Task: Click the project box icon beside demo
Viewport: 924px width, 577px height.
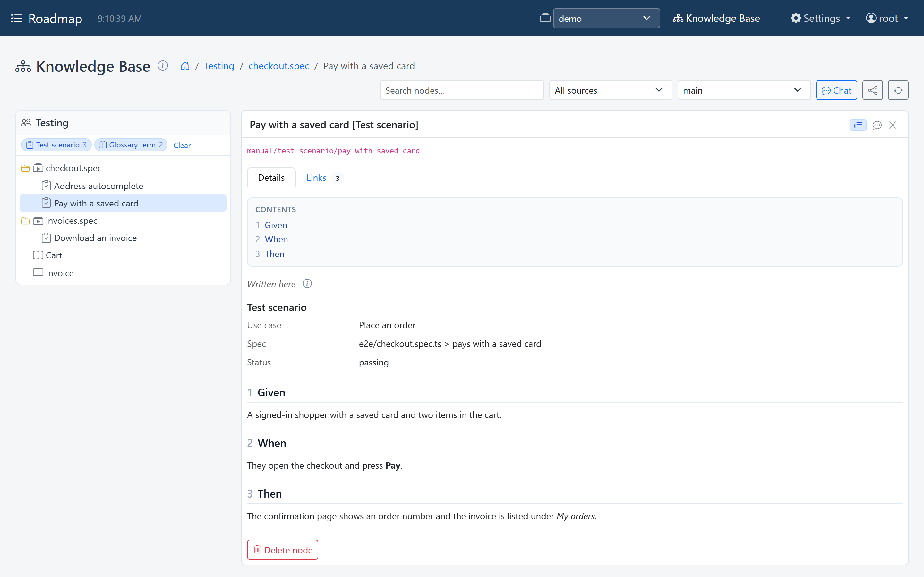Action: point(545,18)
